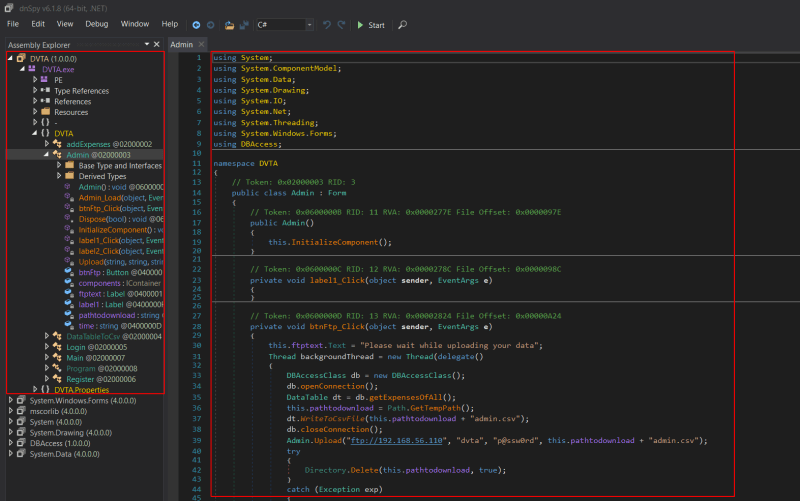
Task: Close the Admin document tab
Action: pyautogui.click(x=201, y=44)
